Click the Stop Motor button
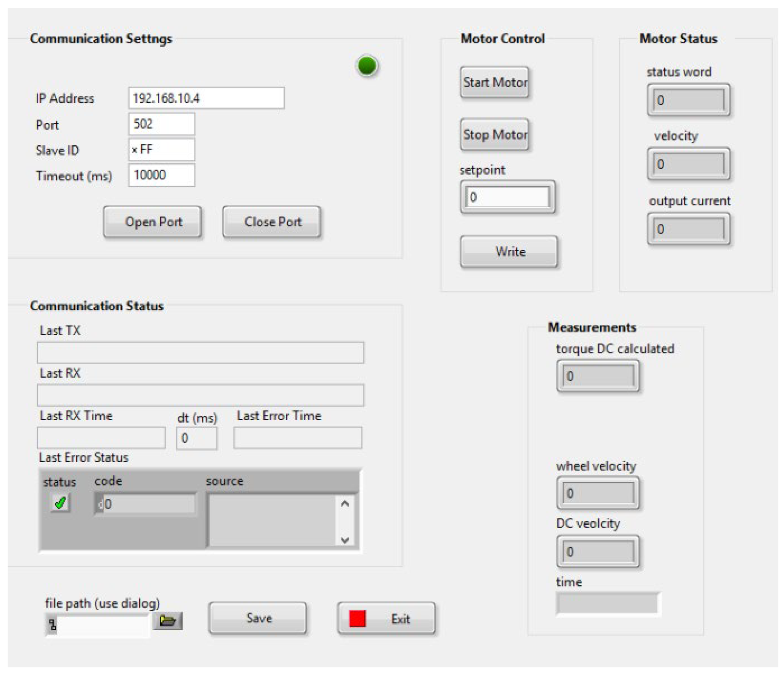The image size is (784, 673). (x=494, y=135)
